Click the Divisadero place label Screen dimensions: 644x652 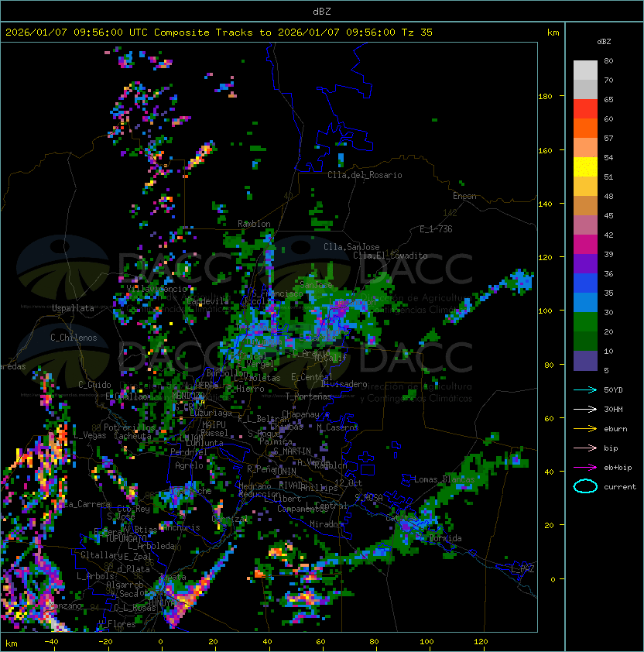pos(344,384)
